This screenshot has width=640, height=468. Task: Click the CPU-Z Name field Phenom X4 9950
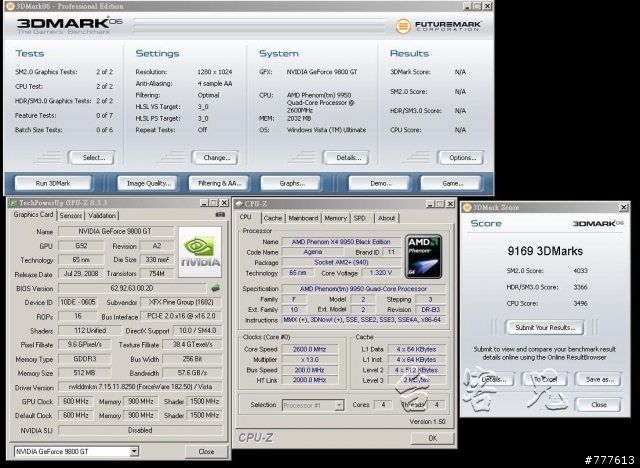(x=341, y=242)
